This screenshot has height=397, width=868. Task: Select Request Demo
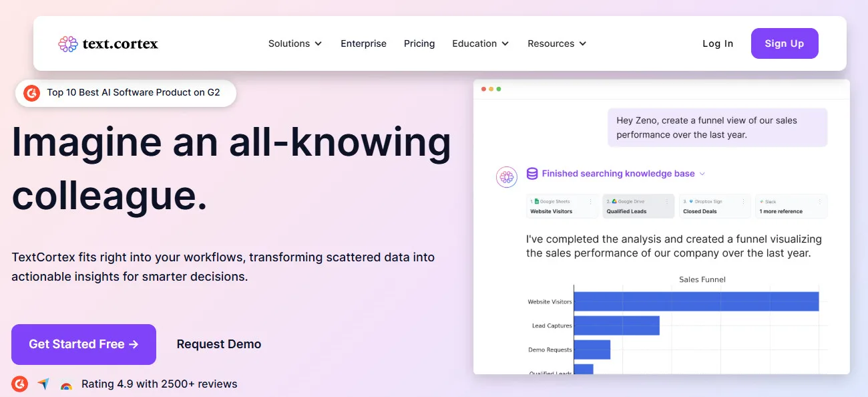click(219, 344)
